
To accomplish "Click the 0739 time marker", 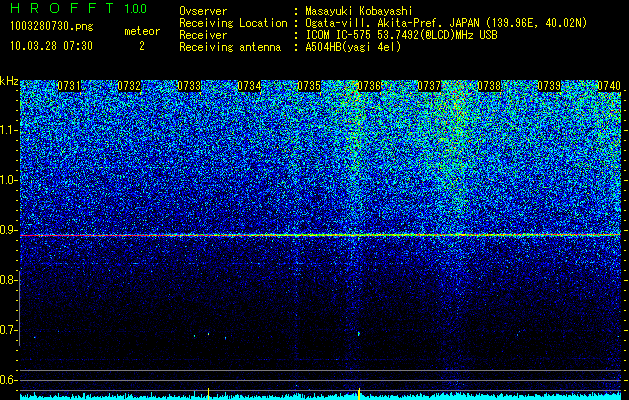I will tap(549, 86).
